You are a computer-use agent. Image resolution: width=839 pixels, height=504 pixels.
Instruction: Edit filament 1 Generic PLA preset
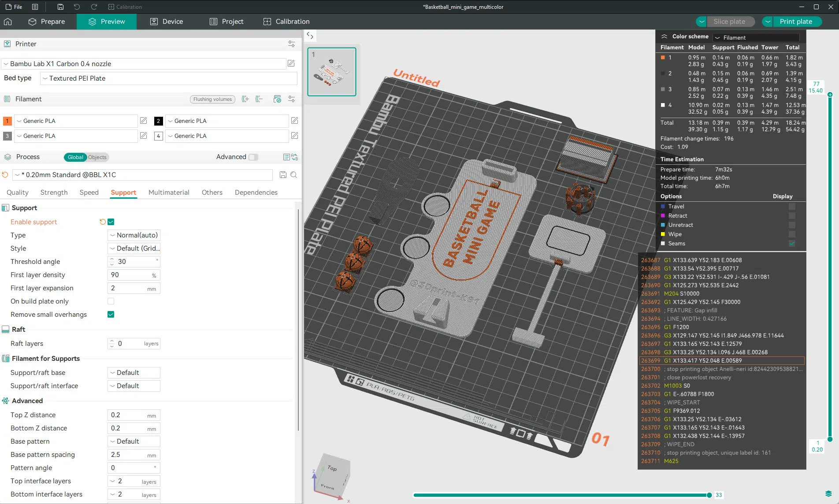pos(143,121)
